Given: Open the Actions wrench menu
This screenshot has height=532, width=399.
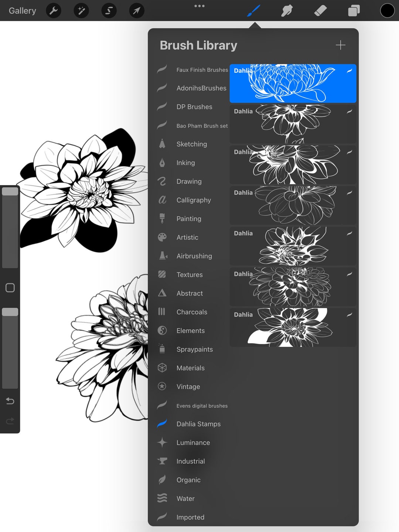Looking at the screenshot, I should click(54, 11).
